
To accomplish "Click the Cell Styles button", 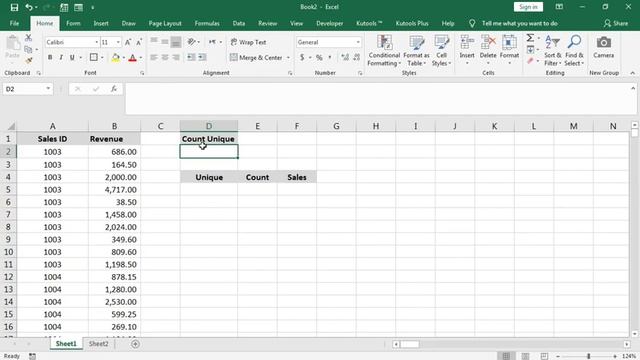I will pyautogui.click(x=442, y=51).
